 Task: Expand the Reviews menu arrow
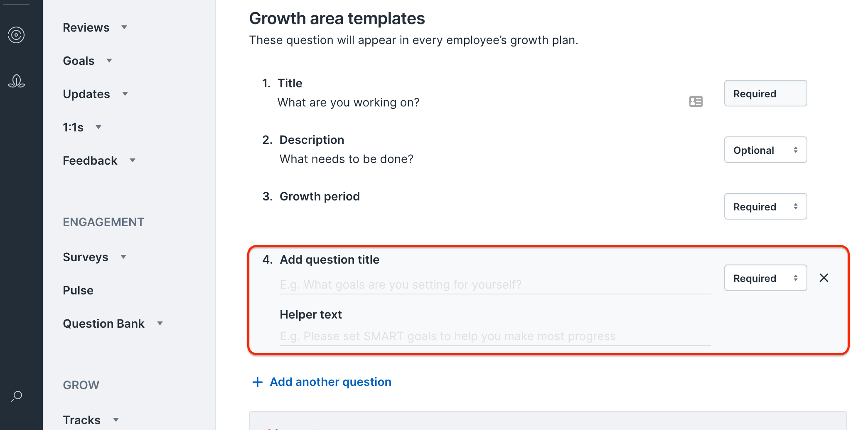(124, 27)
